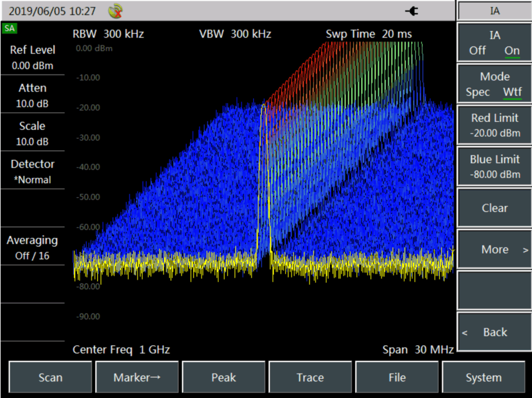Click the green SA mode badge

click(9, 28)
